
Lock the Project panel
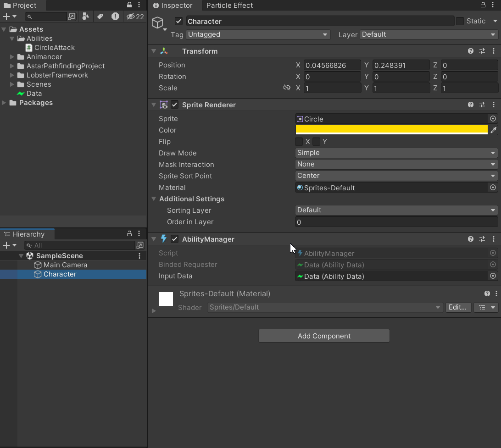point(129,5)
